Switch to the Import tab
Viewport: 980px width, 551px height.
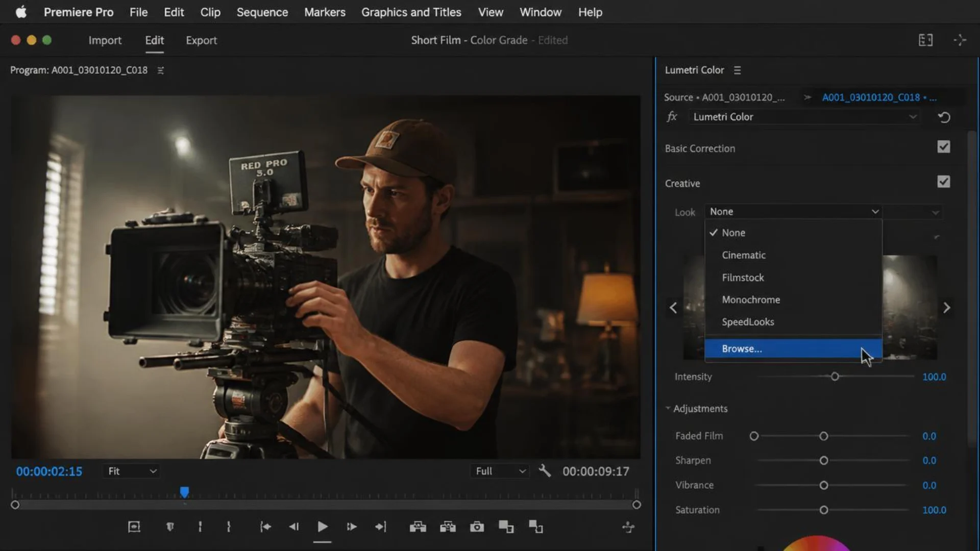(105, 40)
